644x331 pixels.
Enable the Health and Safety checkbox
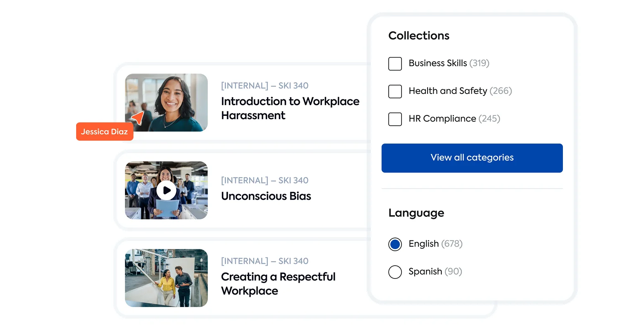(395, 91)
